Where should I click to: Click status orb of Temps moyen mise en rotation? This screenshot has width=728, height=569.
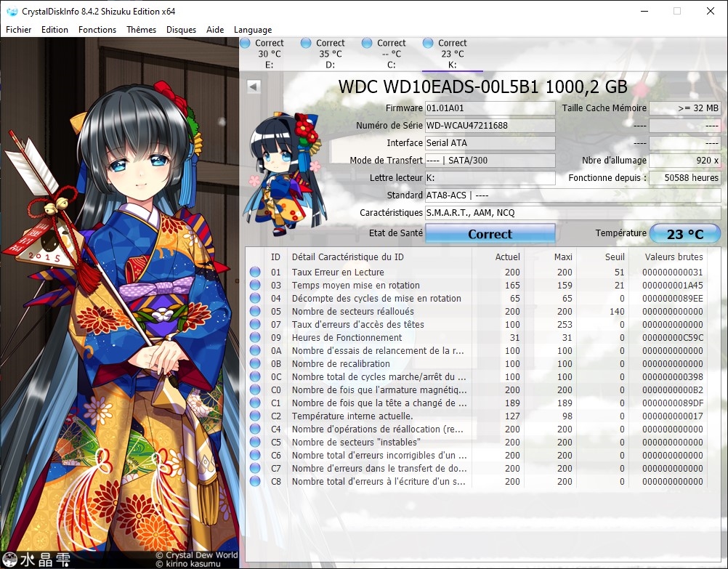(255, 285)
